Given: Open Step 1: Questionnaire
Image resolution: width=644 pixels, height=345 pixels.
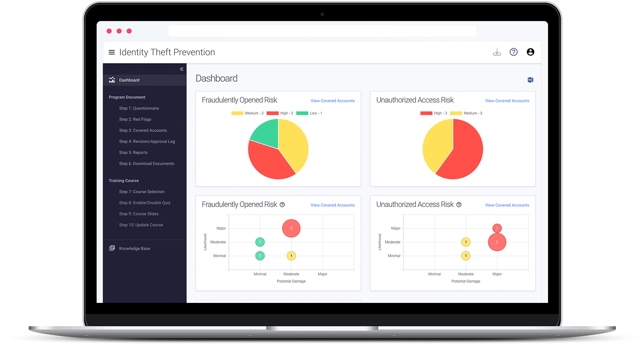Looking at the screenshot, I should [x=139, y=108].
